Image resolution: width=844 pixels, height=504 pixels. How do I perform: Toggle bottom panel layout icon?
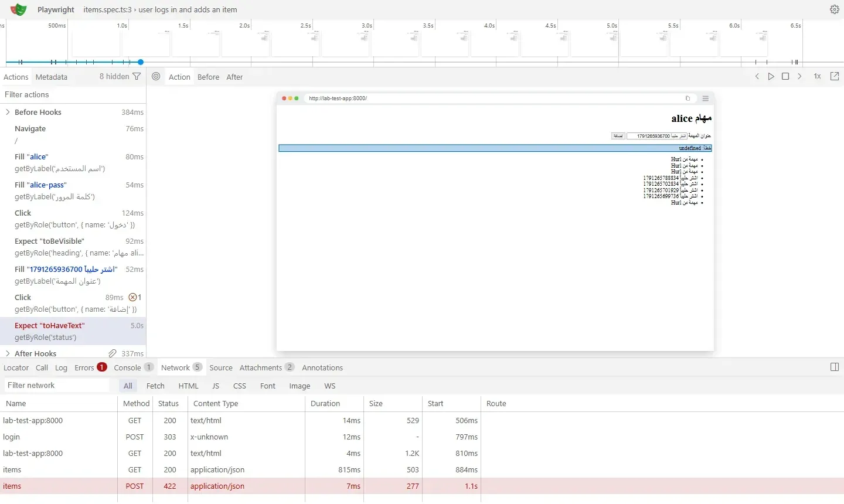835,367
